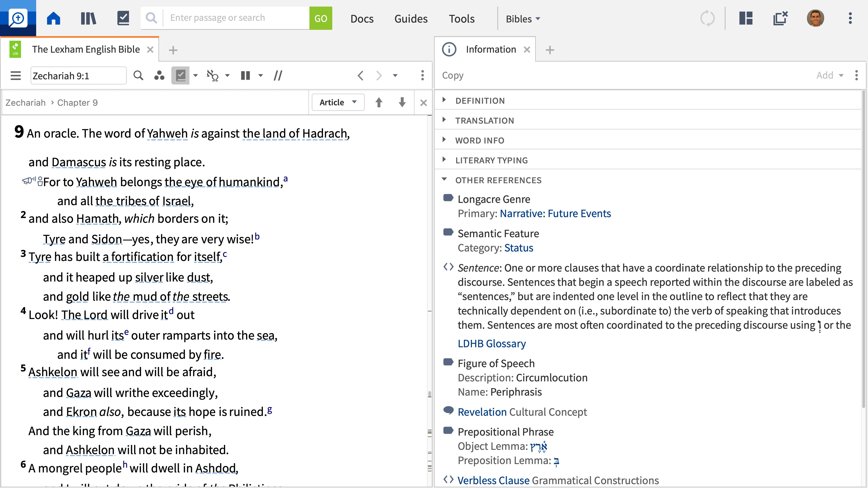
Task: Click the text comparison slashes icon
Action: point(278,75)
